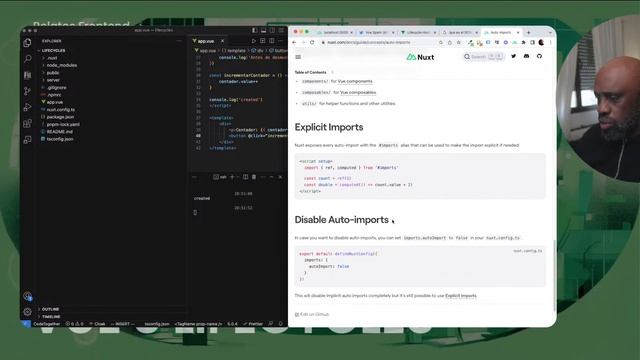
Task: Open the .npmrc file
Action: click(54, 95)
